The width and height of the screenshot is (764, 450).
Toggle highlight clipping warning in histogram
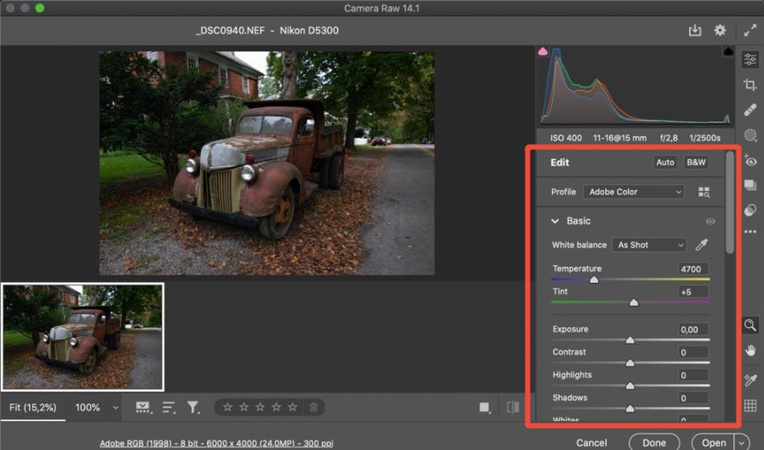click(x=728, y=51)
